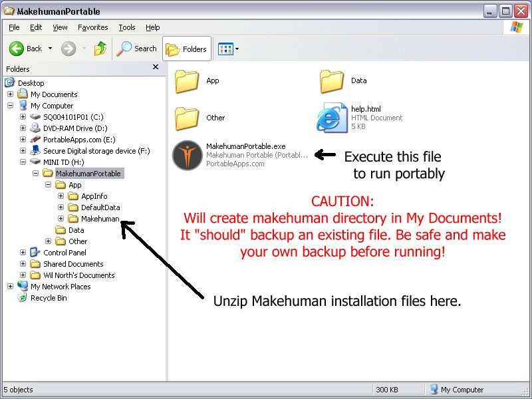The height and width of the screenshot is (399, 532).
Task: Select PortableApps.com (E:) drive icon
Action: click(x=35, y=140)
